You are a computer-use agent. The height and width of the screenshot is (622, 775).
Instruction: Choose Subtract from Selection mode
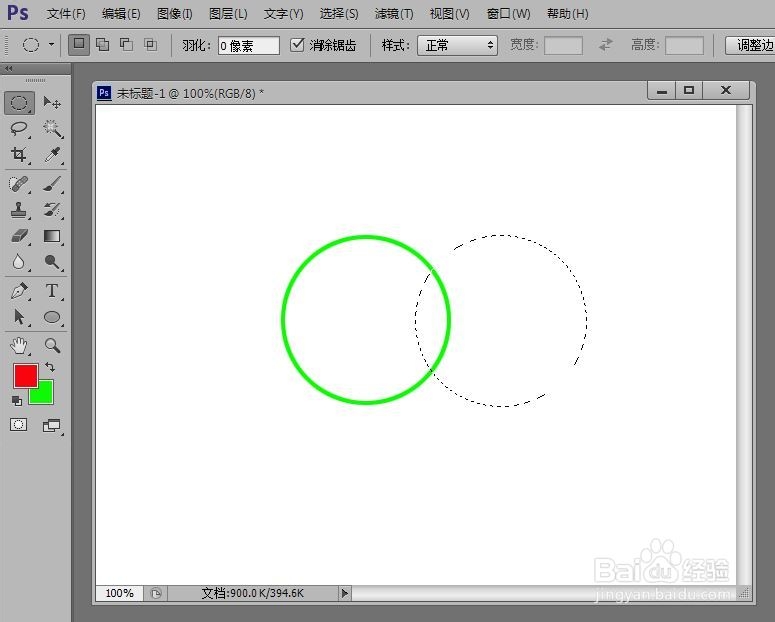coord(127,44)
